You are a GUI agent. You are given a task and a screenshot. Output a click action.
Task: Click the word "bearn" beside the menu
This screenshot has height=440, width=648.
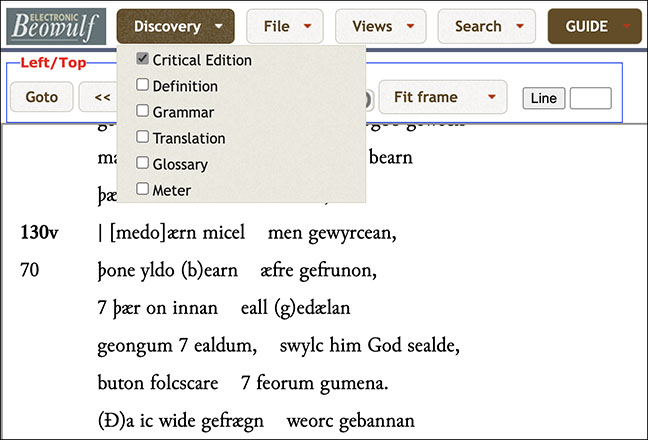(x=391, y=157)
